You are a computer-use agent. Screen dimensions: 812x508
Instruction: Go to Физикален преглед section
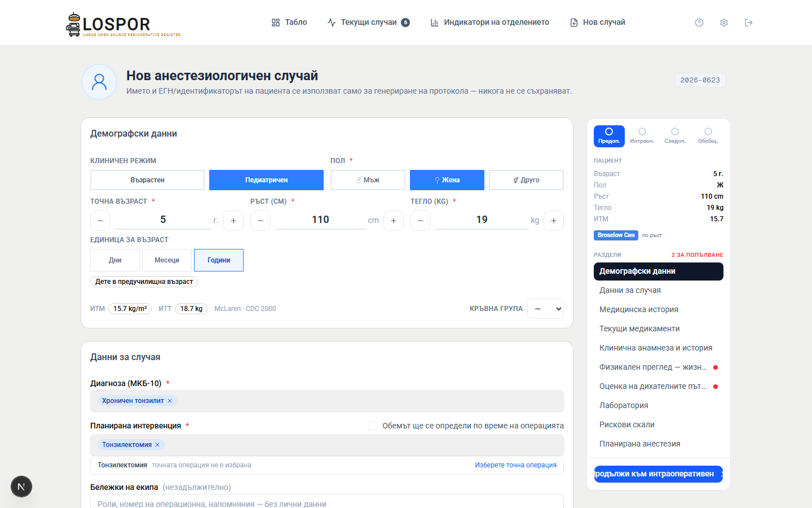[x=659, y=367]
